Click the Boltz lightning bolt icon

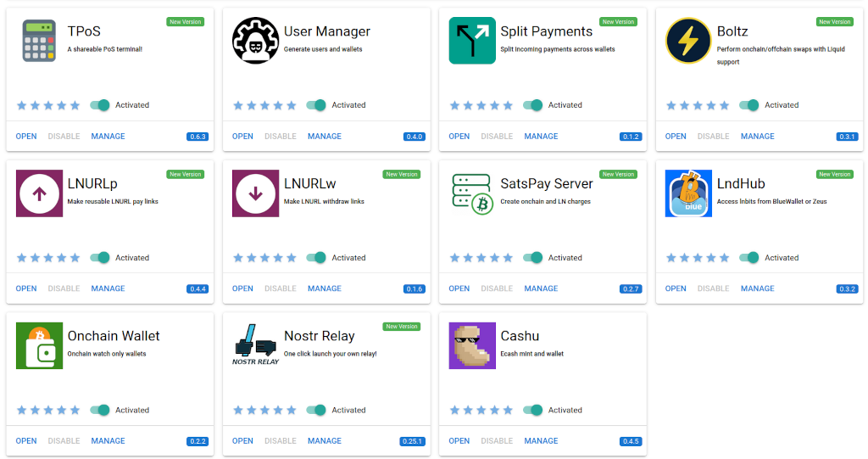point(688,41)
